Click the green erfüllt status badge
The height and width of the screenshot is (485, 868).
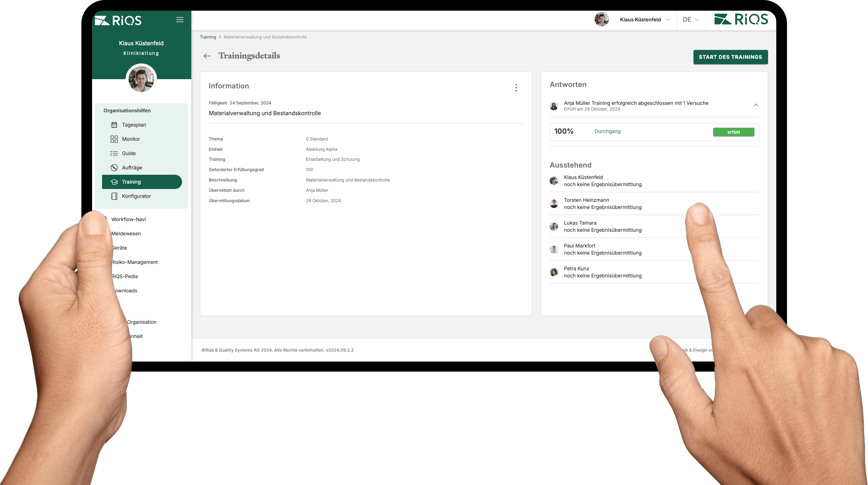(x=733, y=132)
